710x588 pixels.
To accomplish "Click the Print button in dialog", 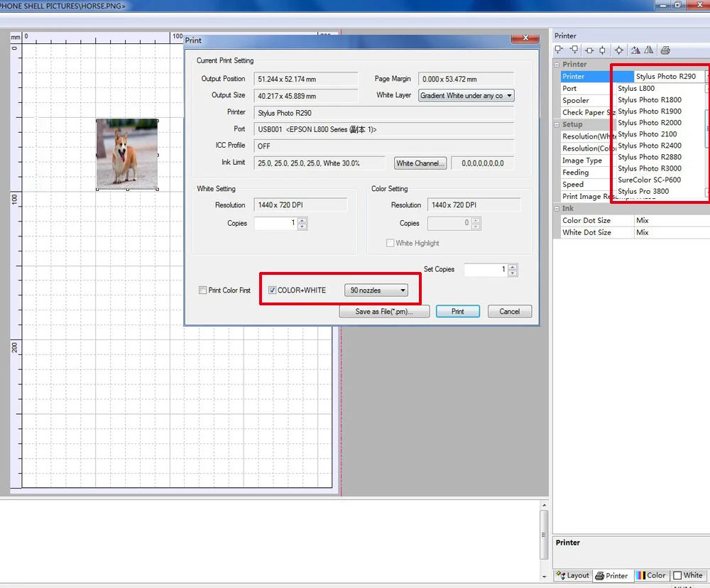I will pos(457,311).
